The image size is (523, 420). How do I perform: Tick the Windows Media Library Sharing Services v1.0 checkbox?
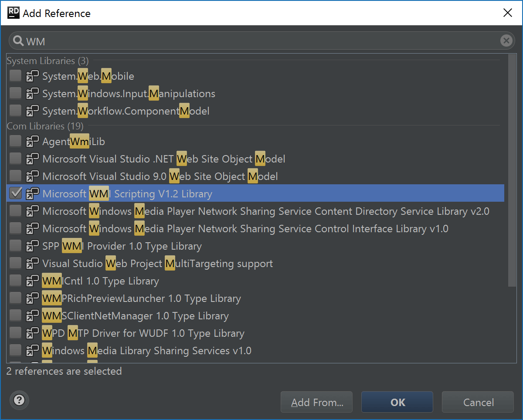(16, 350)
